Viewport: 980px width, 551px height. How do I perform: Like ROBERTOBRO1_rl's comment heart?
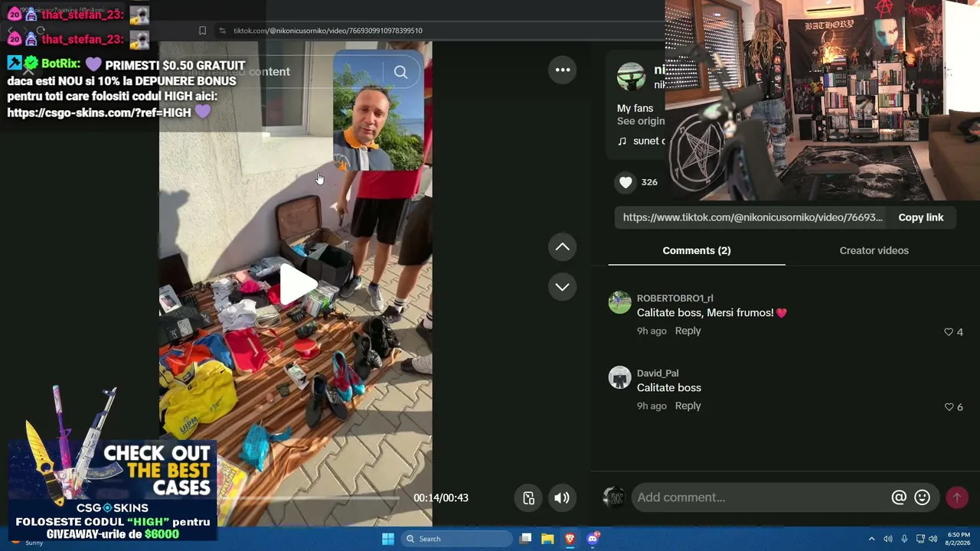(x=949, y=332)
